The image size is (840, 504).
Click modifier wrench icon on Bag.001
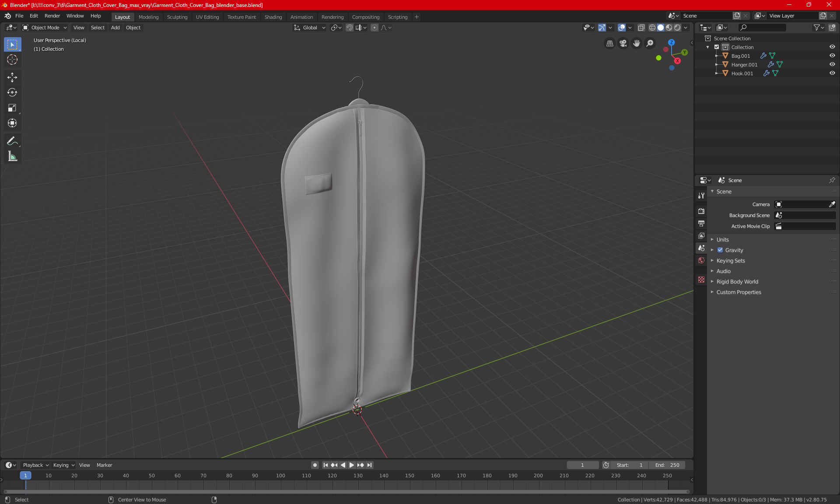click(x=763, y=56)
